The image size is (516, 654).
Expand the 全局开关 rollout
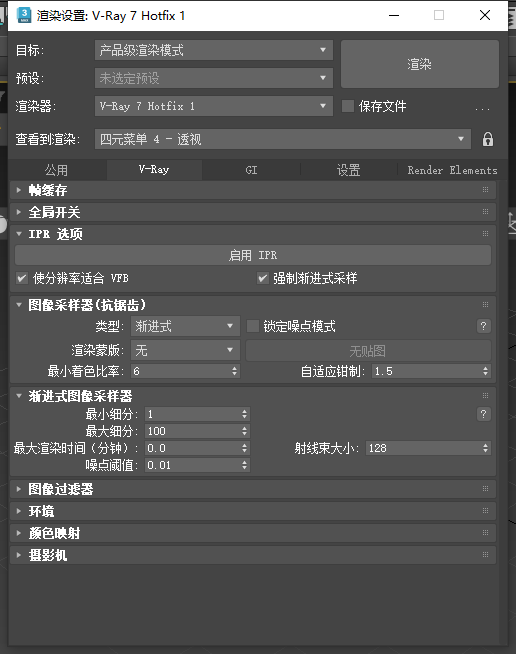point(18,212)
